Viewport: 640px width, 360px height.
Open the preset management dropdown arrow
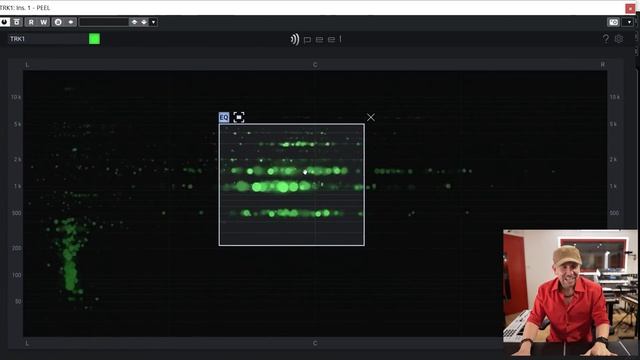click(x=153, y=22)
